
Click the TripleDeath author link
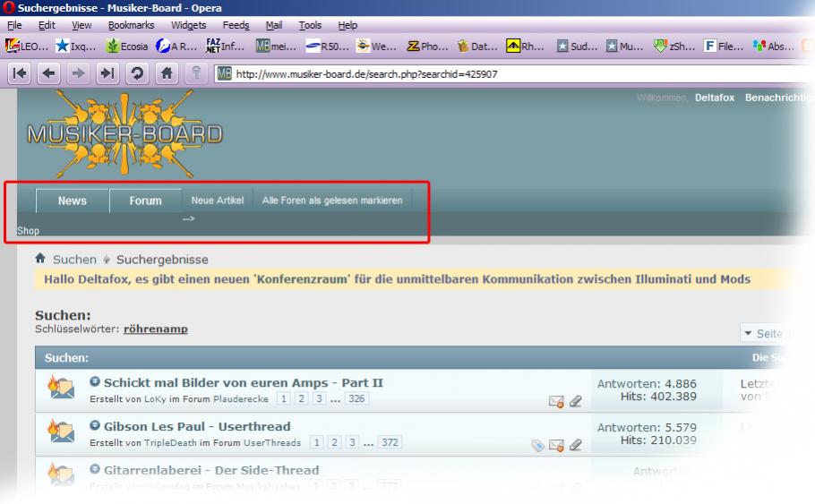170,443
